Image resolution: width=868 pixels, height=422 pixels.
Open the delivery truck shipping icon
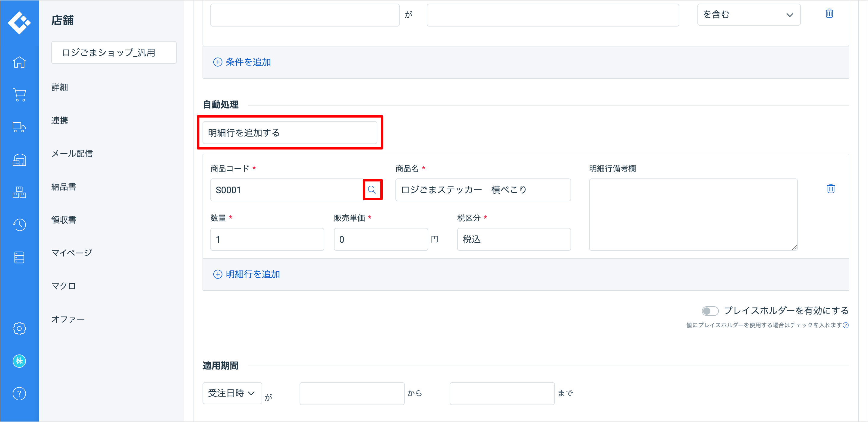pyautogui.click(x=19, y=127)
